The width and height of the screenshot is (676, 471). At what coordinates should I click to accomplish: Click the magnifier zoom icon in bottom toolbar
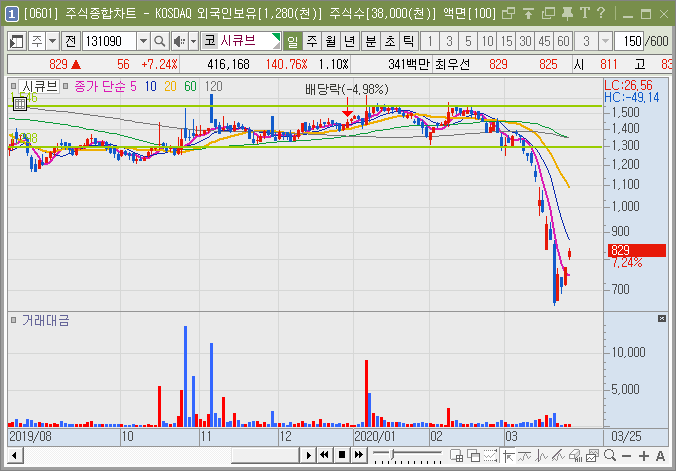(x=610, y=455)
